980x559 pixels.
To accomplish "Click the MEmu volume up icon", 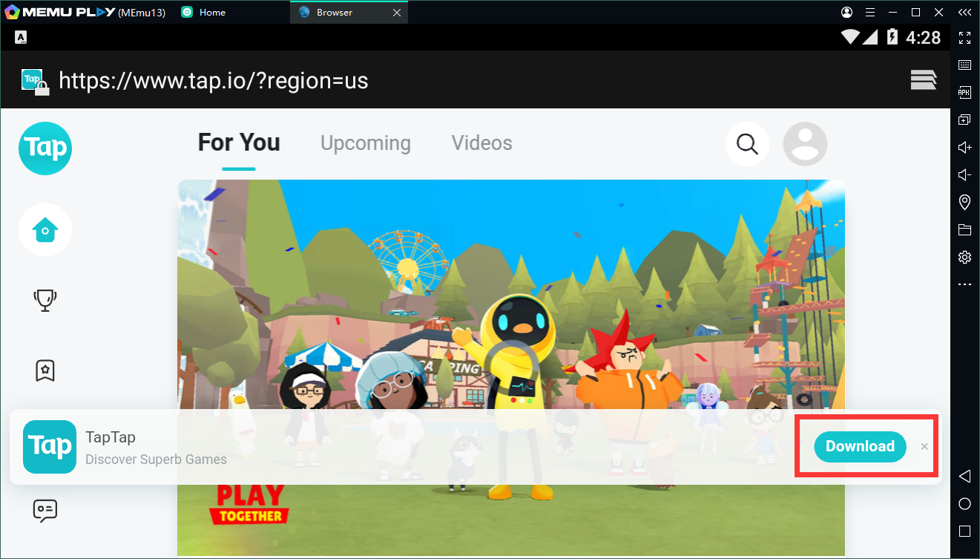I will [x=964, y=147].
